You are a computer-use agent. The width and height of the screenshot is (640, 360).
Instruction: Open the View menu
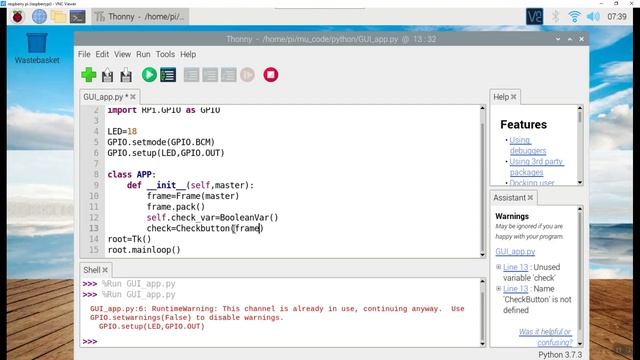point(122,54)
